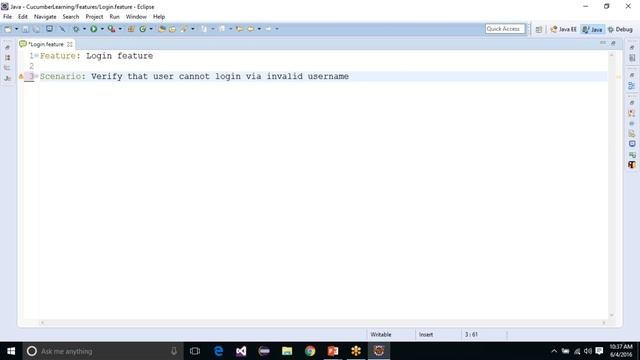Switch to the Debug perspective
The width and height of the screenshot is (640, 360).
[x=620, y=29]
